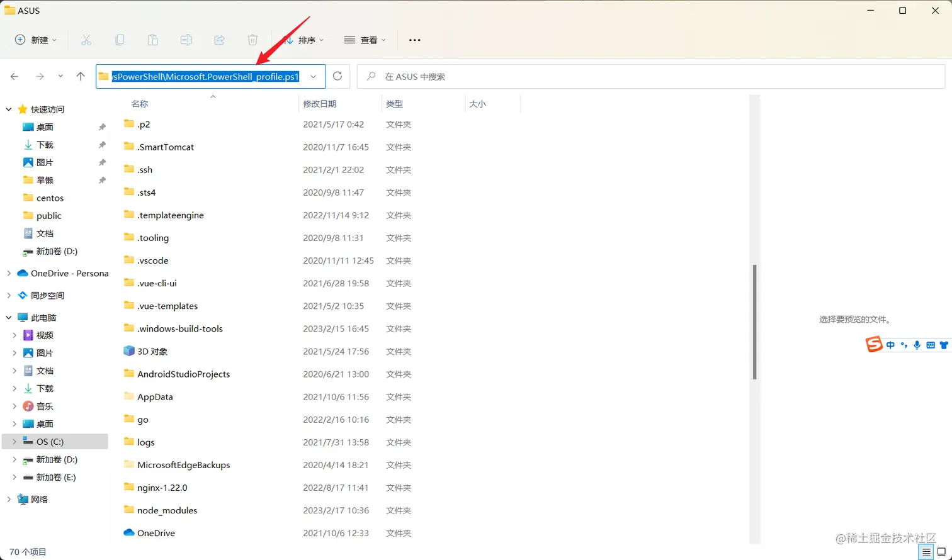This screenshot has width=952, height=560.
Task: Unpin 桌面 from quick access pin icon
Action: (102, 127)
